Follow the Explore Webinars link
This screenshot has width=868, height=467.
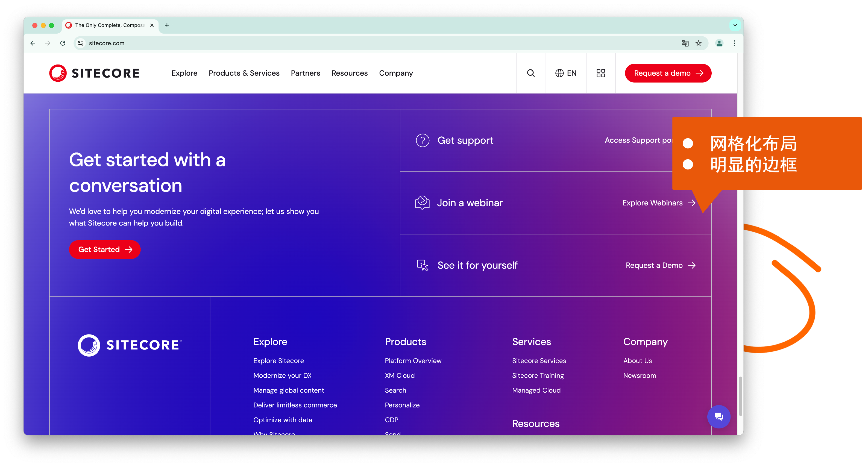coord(658,203)
